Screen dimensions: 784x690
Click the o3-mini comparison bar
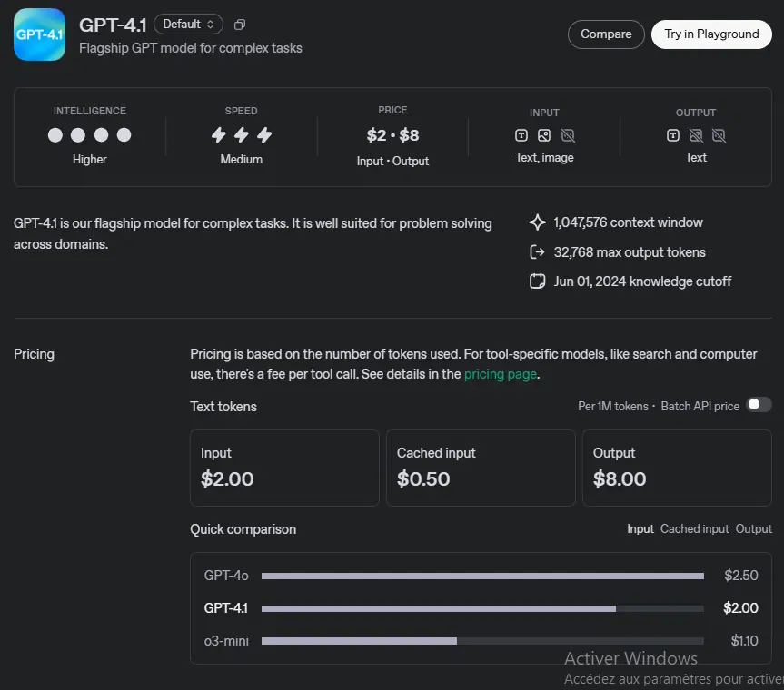pos(482,641)
